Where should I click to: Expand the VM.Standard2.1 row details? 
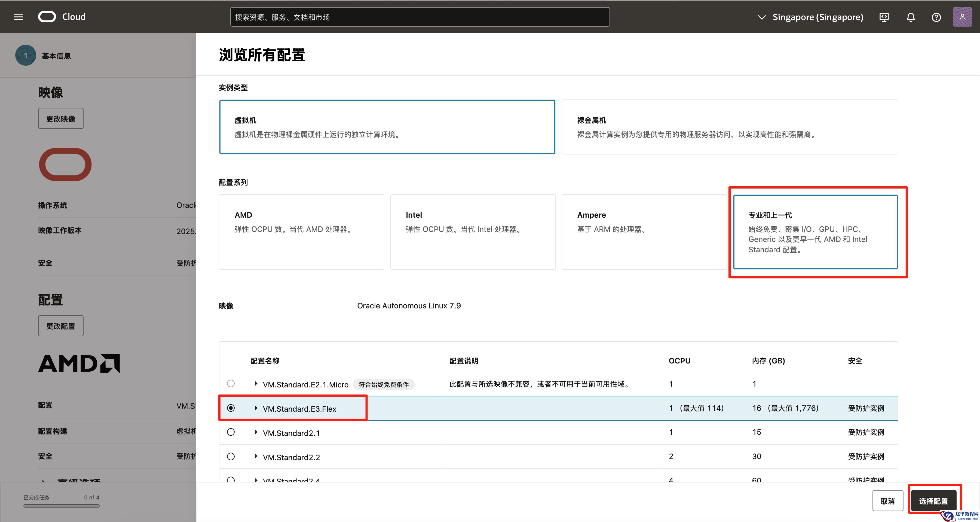[256, 432]
